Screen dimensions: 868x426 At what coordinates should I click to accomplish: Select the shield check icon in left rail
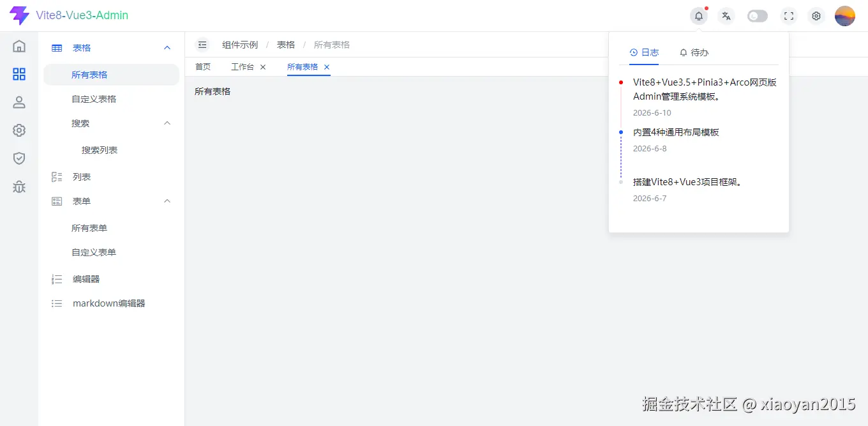pos(19,158)
